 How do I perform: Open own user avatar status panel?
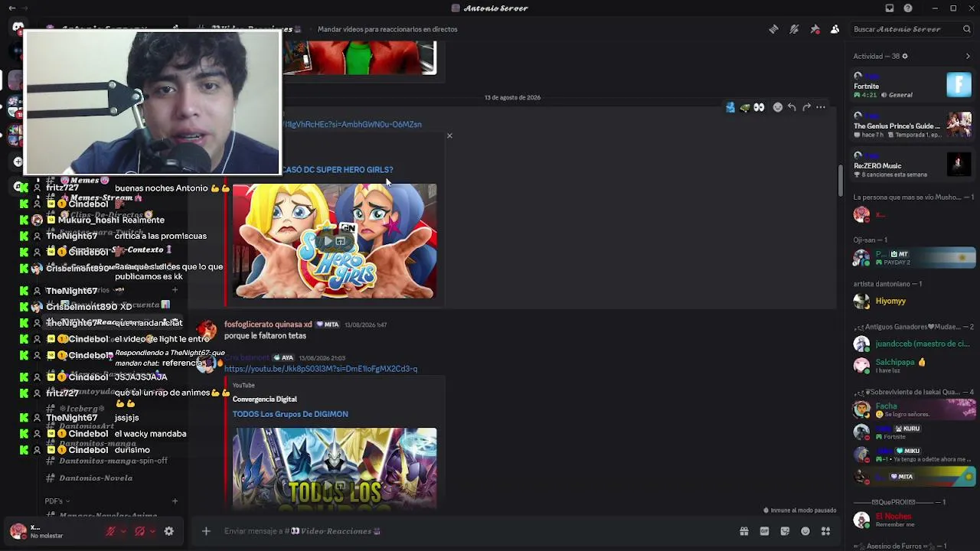[x=18, y=531]
